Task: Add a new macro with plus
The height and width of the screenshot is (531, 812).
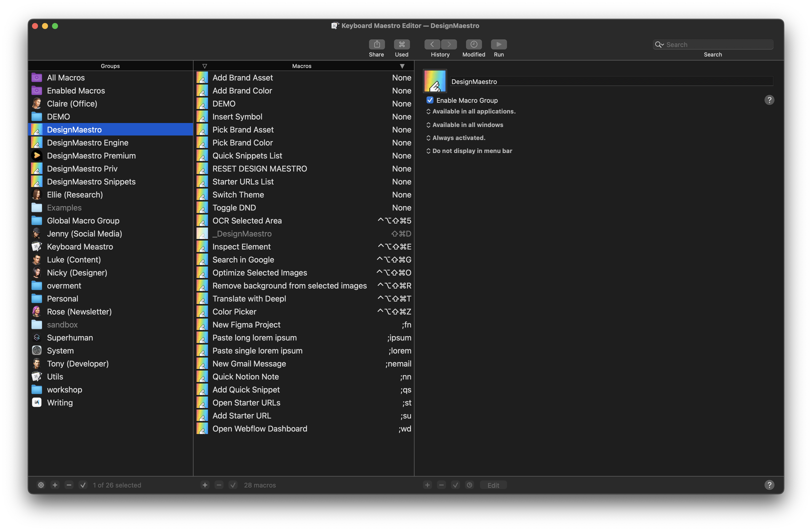Action: click(205, 485)
